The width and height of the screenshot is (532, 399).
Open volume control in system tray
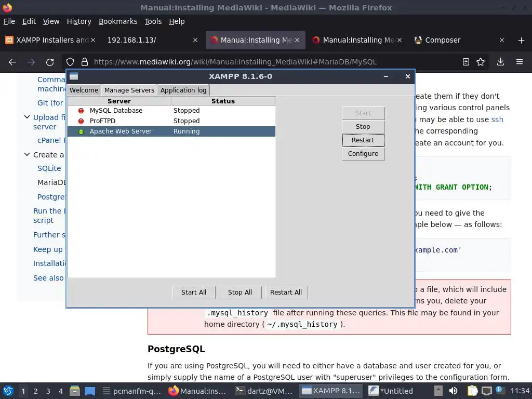[453, 391]
